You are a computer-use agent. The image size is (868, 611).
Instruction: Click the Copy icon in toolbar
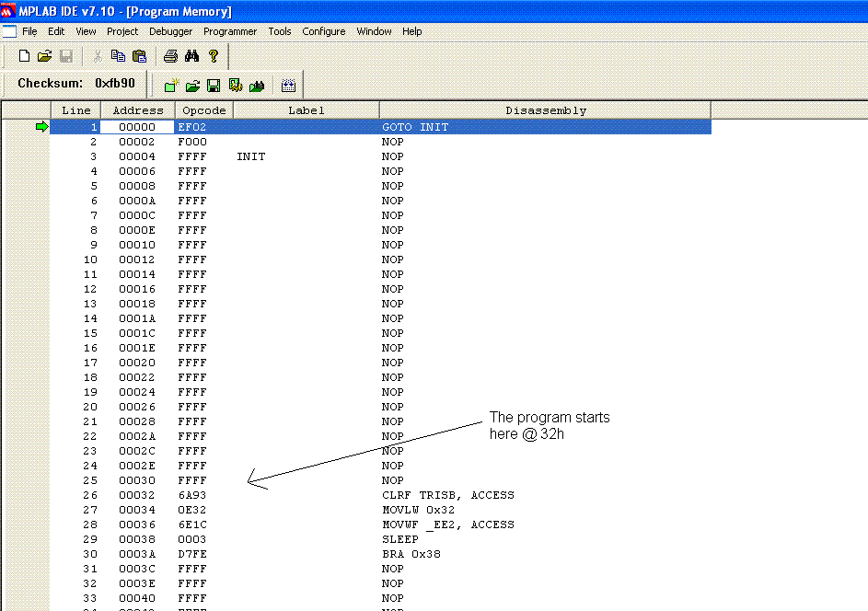(119, 56)
